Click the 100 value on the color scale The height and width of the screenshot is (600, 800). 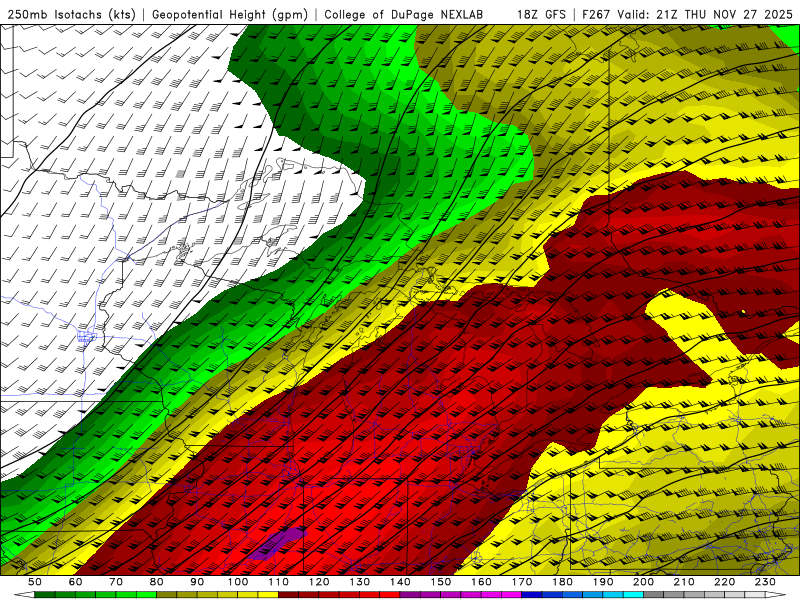[238, 582]
